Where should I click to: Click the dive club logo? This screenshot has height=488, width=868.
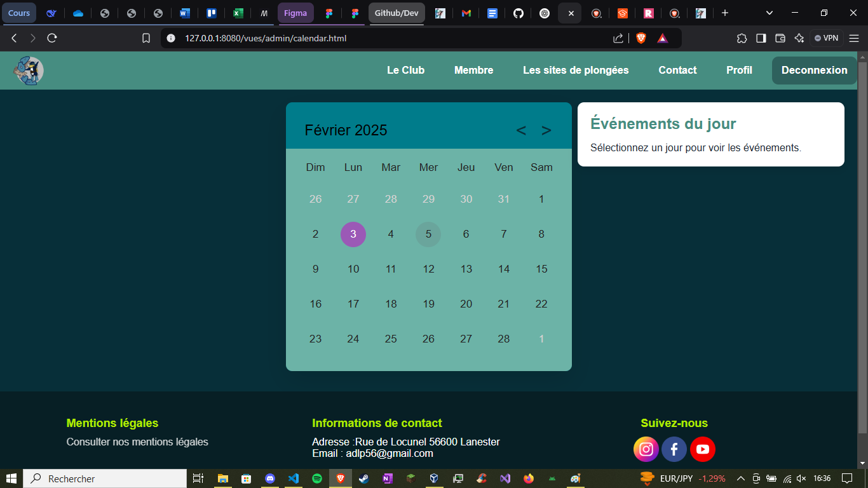pyautogui.click(x=28, y=71)
